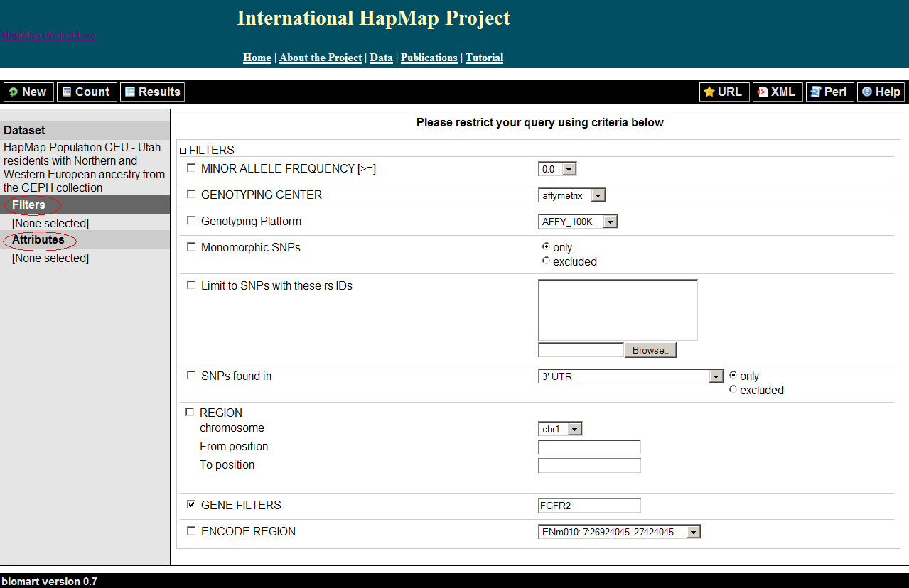Open the Help button
Viewport: 909px width, 588px height.
coord(881,92)
